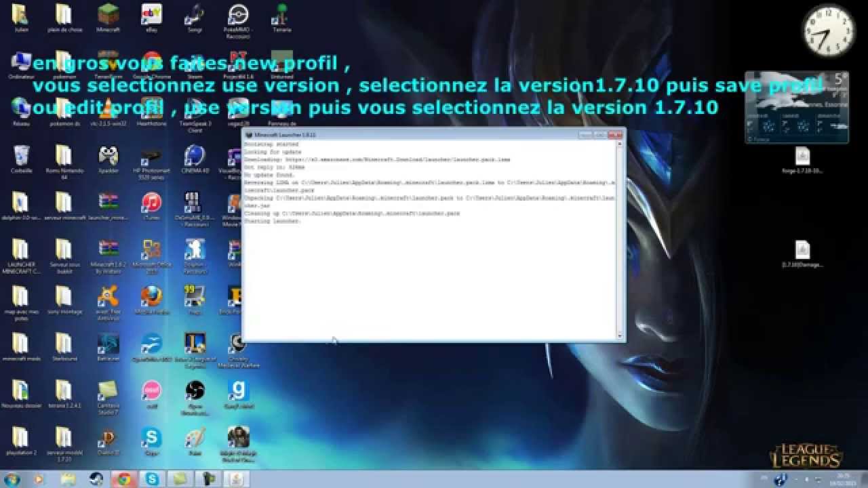Open the Avast Free Antivirus shortcut

click(108, 302)
